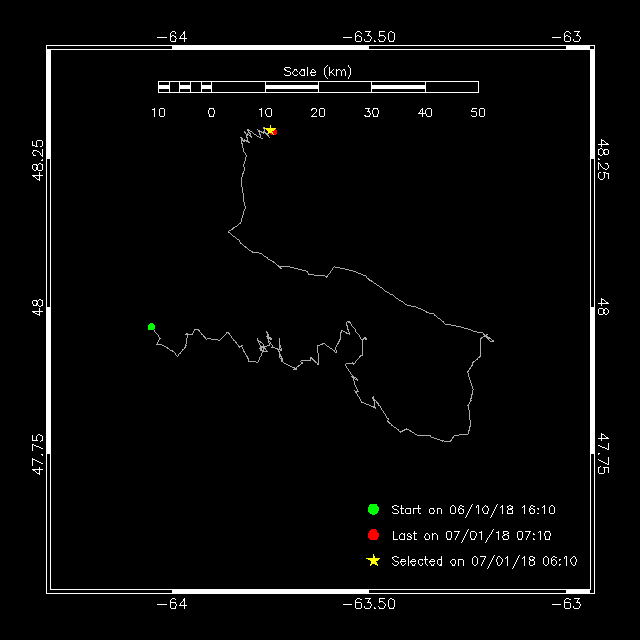Click the easternmost tip of the track line
This screenshot has width=640, height=640.
point(493,342)
